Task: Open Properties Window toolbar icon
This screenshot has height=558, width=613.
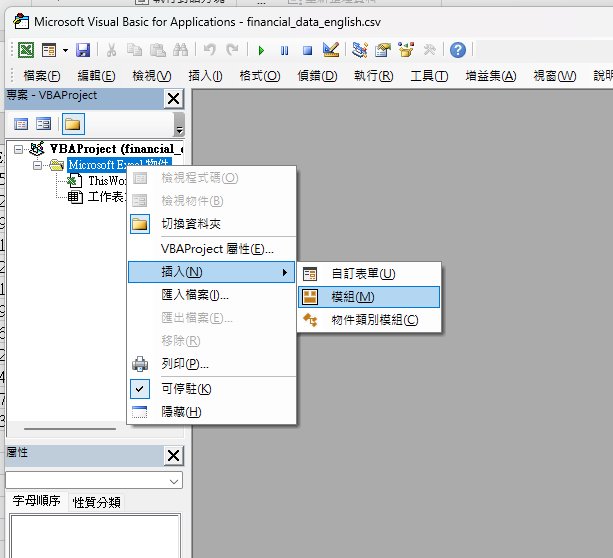Action: tap(383, 50)
